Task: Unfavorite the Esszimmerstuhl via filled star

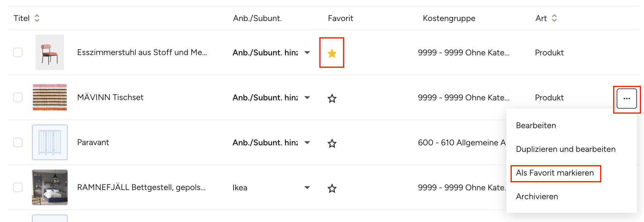Action: [x=332, y=53]
